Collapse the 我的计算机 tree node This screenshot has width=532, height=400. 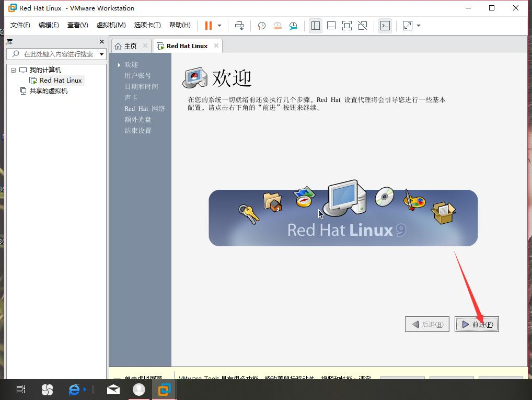13,70
